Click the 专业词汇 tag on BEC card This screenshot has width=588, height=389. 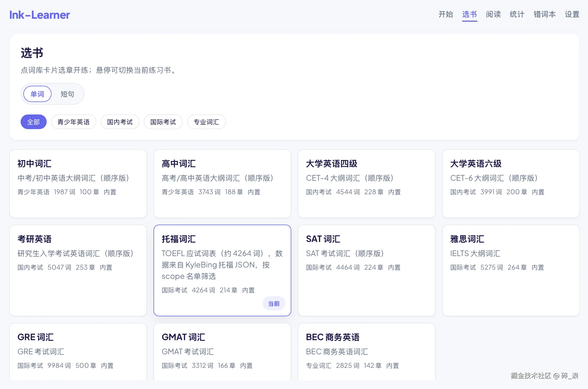click(319, 365)
